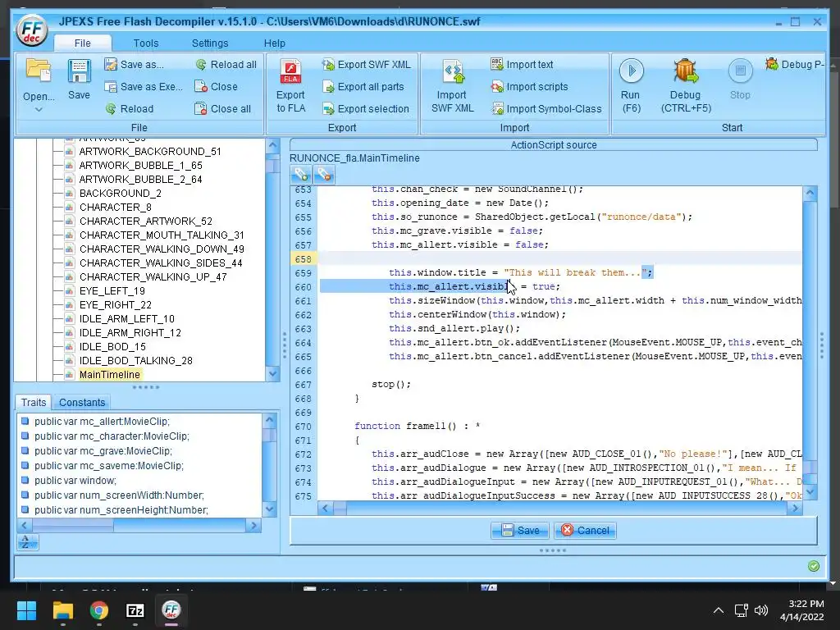
Task: Click Close all in File group
Action: (223, 109)
